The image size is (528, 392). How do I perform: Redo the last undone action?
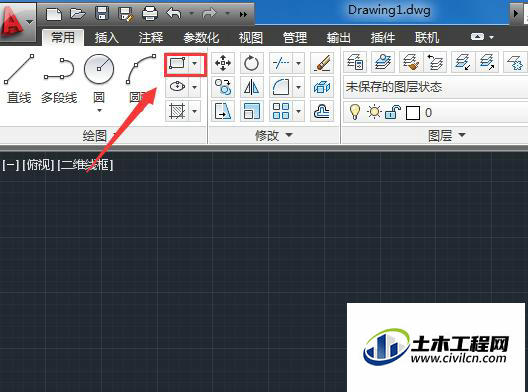click(x=209, y=14)
